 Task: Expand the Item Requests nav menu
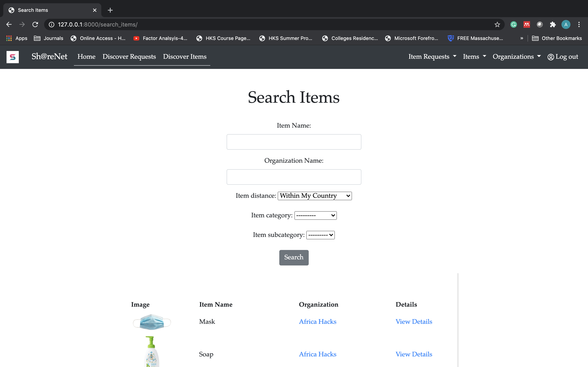(x=432, y=56)
